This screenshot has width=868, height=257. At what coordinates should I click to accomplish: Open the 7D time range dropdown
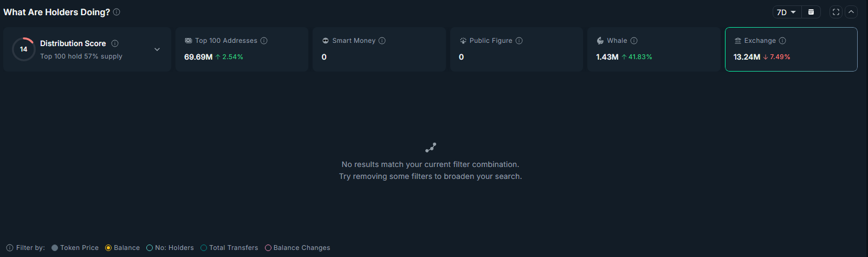point(786,12)
